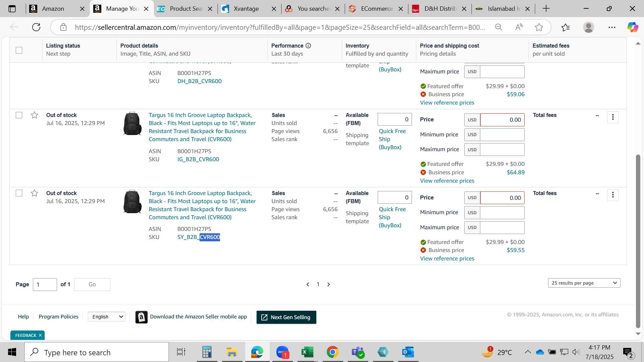Viewport: 644px width, 362px height.
Task: Show hidden system tray icons
Action: (x=528, y=352)
